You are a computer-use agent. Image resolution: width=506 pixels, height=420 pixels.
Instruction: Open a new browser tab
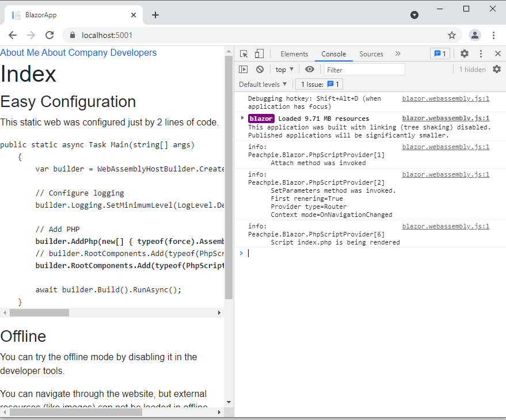click(x=155, y=15)
